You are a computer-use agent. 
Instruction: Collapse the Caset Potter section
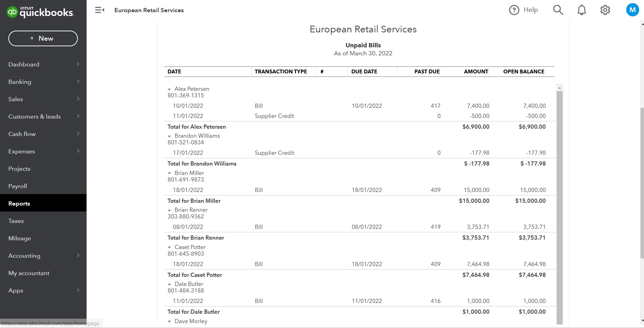point(169,247)
